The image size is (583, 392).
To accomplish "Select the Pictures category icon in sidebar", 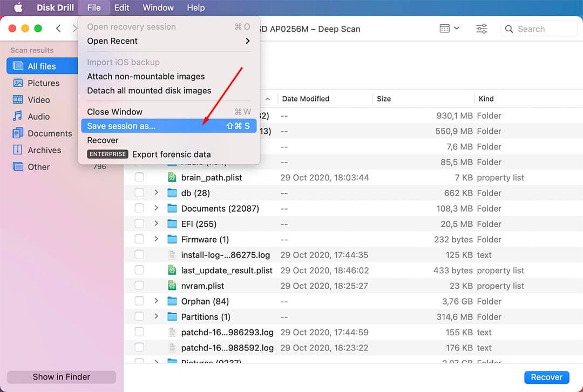I will point(18,83).
